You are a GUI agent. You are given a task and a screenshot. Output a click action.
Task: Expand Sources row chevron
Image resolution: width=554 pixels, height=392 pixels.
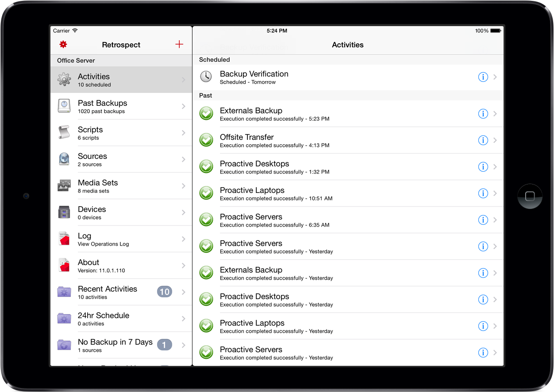point(184,159)
